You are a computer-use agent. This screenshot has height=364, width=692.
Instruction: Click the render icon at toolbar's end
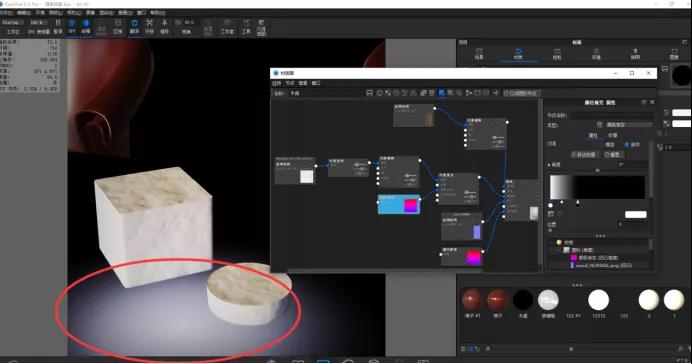(x=261, y=27)
